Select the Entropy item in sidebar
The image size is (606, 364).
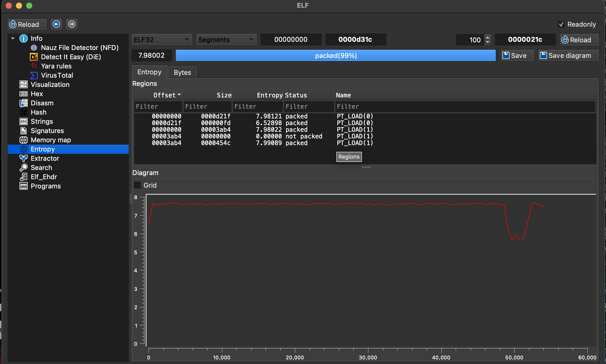click(68, 149)
